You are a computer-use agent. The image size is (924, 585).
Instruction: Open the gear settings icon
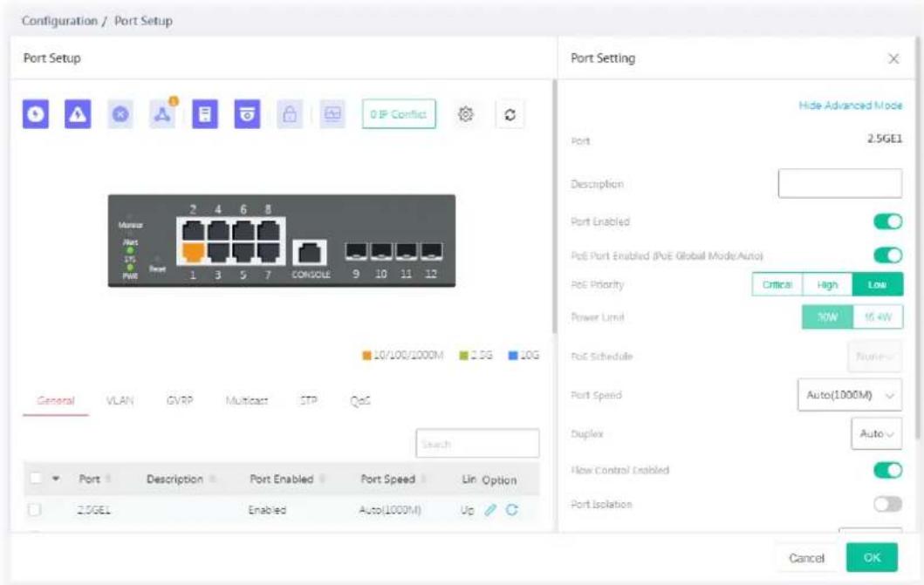tap(466, 114)
